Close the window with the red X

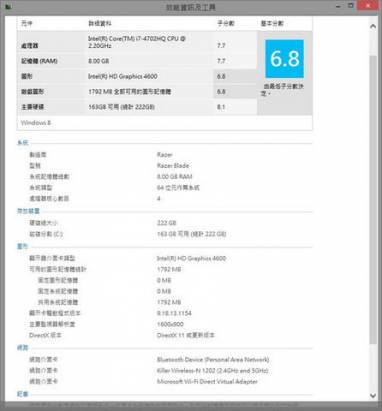368,6
